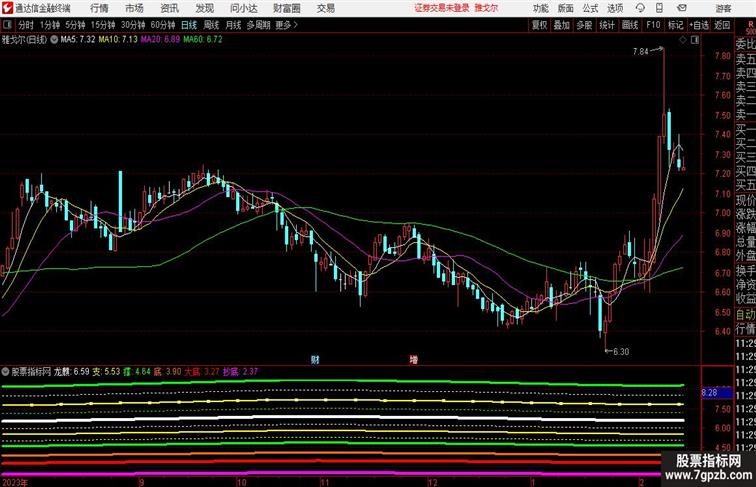Open the 交易 menu

coord(326,8)
